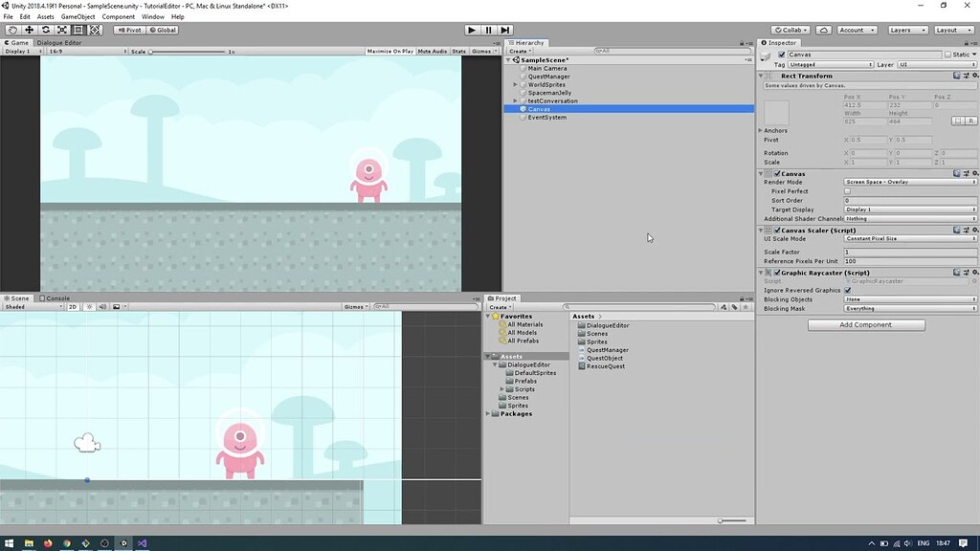Select the Hand tool in the toolbar
Screen dimensions: 980x551
click(x=11, y=30)
